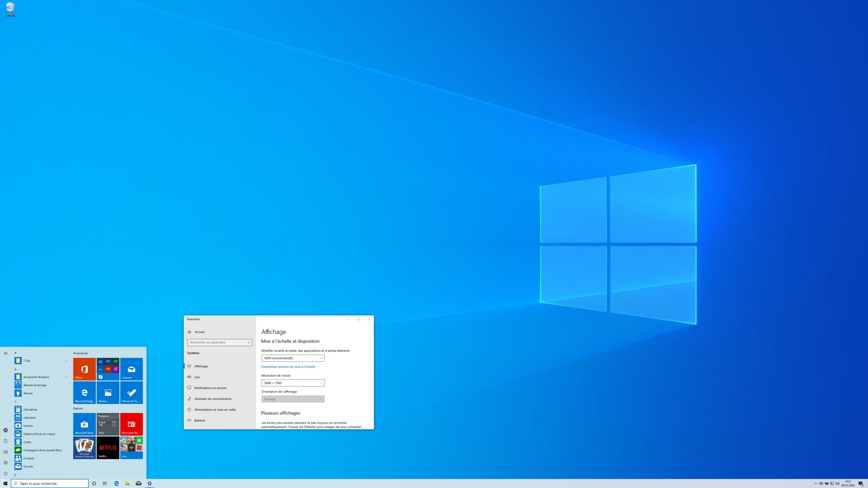
Task: Open the Office apps group tile with Skype
Action: click(x=108, y=369)
